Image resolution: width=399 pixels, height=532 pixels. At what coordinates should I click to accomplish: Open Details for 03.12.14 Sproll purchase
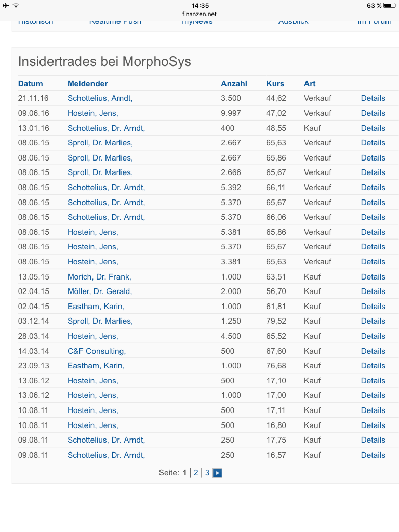click(x=373, y=321)
